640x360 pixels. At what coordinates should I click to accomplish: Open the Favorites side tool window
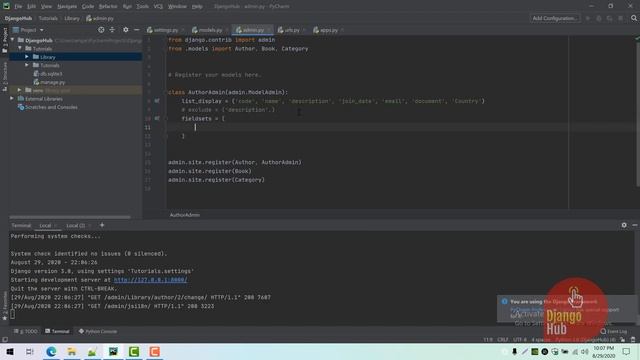point(5,306)
